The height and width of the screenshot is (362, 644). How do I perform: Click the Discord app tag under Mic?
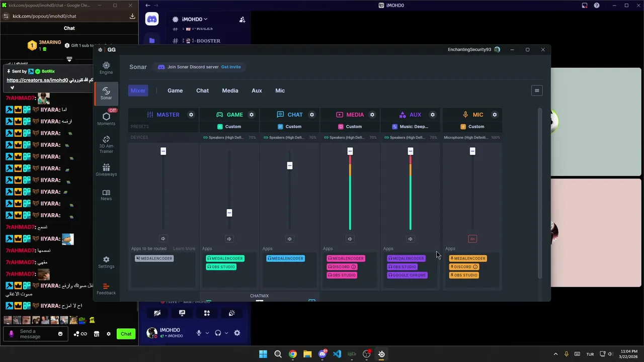[x=463, y=267]
